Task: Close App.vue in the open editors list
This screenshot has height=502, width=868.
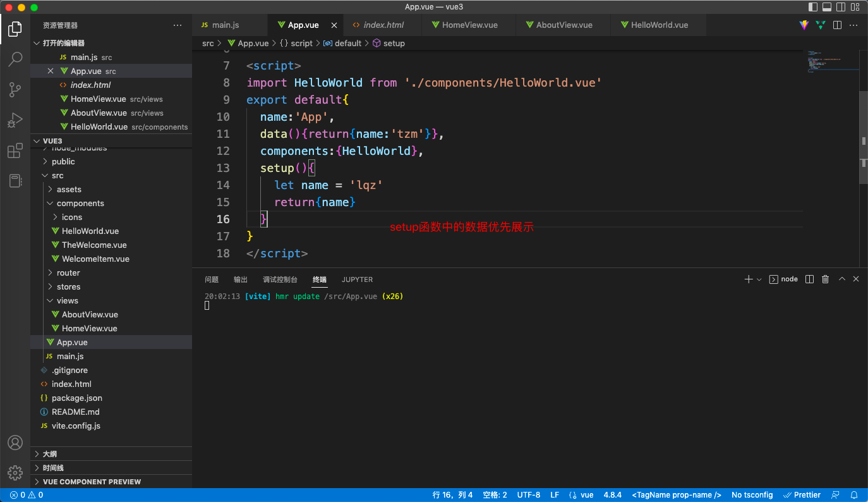Action: pyautogui.click(x=51, y=71)
